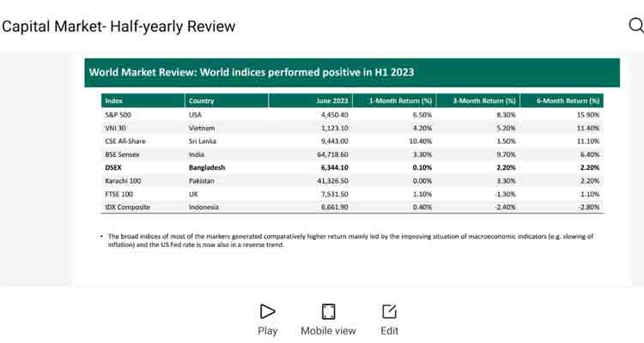Click the June 2023 column header

331,101
